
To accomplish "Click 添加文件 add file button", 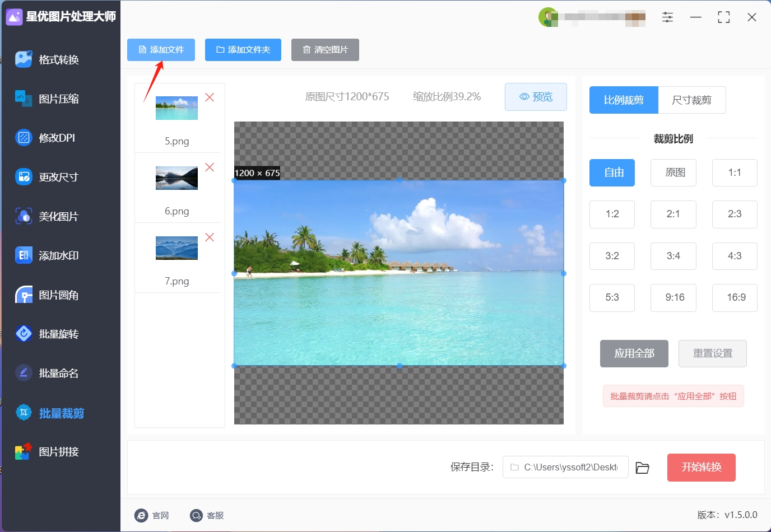I will point(161,50).
